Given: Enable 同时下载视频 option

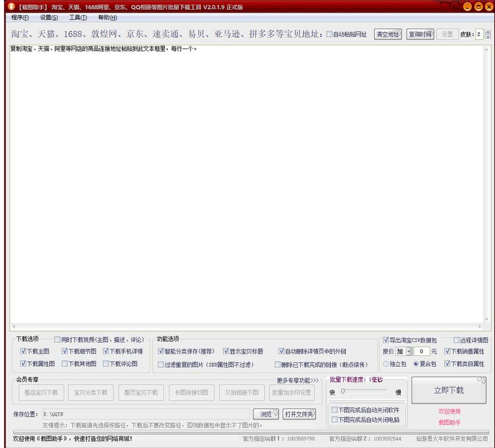Looking at the screenshot, I should pos(57,339).
